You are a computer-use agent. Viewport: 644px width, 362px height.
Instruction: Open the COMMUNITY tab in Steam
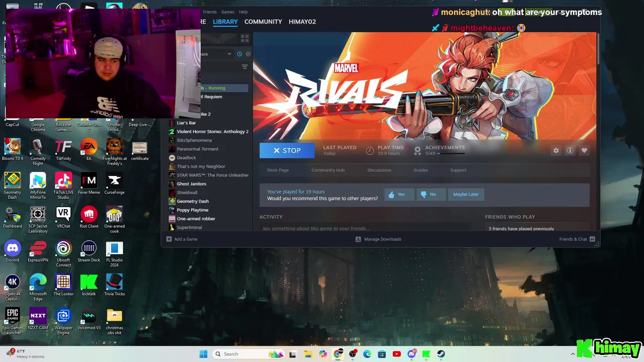tap(263, 22)
